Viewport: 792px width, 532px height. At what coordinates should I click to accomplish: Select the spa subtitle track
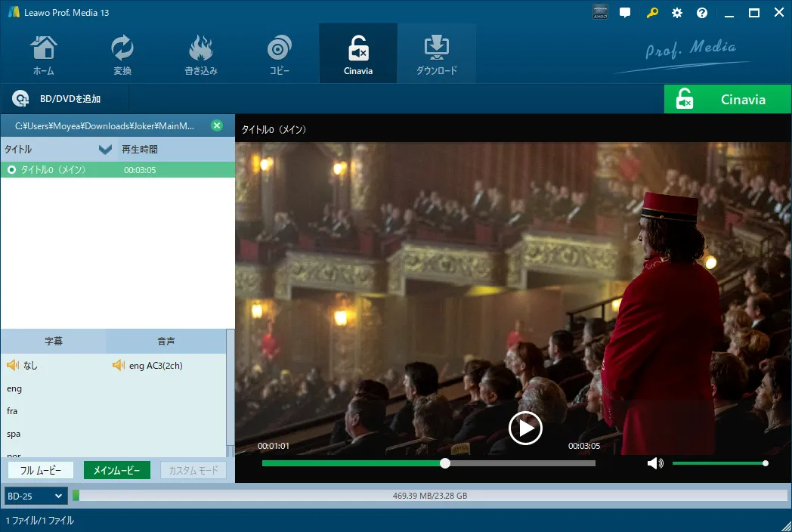point(14,434)
